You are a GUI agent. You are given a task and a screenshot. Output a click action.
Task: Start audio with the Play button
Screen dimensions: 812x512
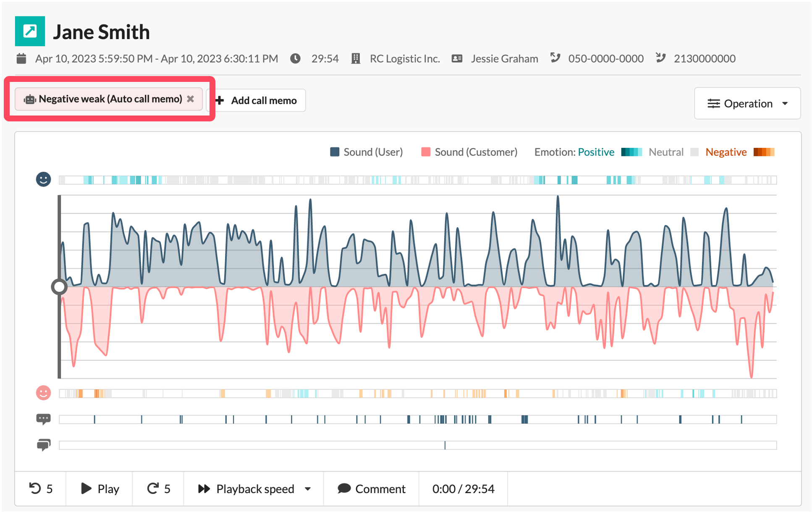(100, 488)
